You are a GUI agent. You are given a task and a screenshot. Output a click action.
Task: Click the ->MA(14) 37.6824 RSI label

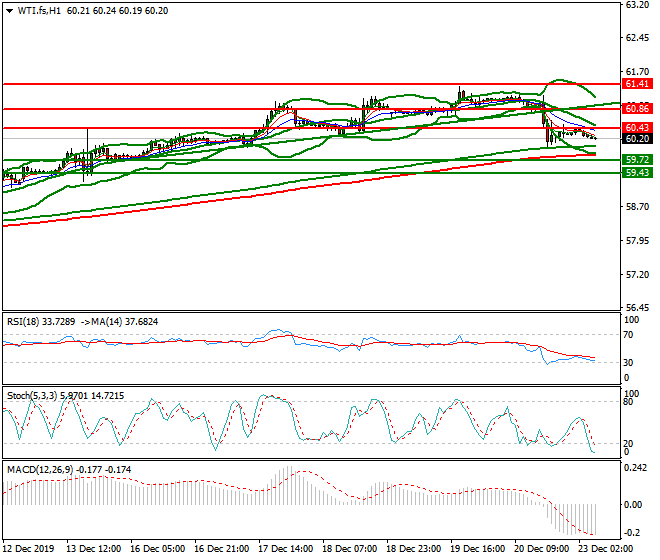118,322
